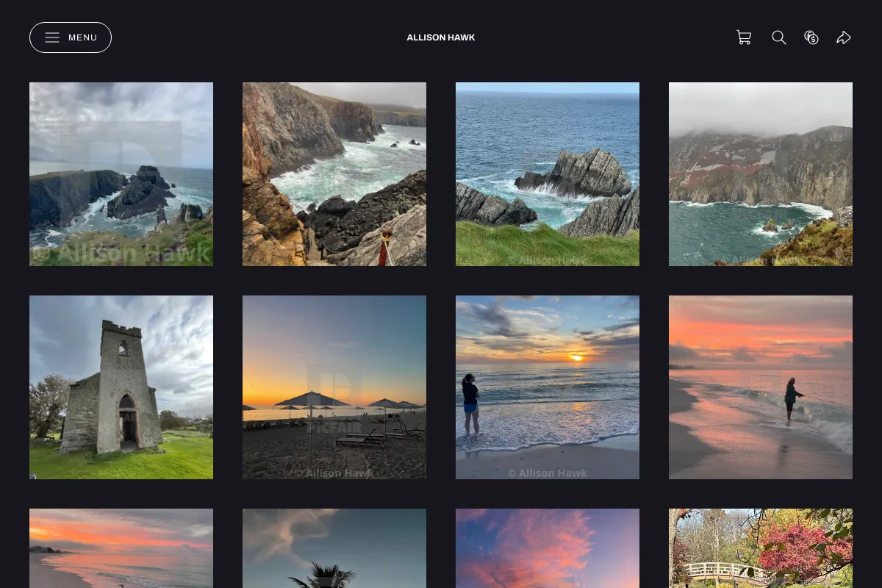Open the palm tree silhouette photo
This screenshot has width=882, height=588.
pos(334,548)
